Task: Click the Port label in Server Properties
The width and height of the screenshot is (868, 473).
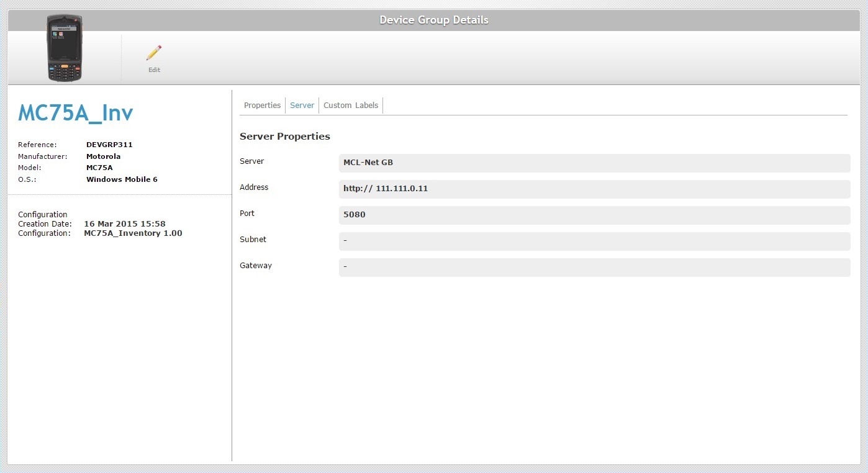Action: coord(247,214)
